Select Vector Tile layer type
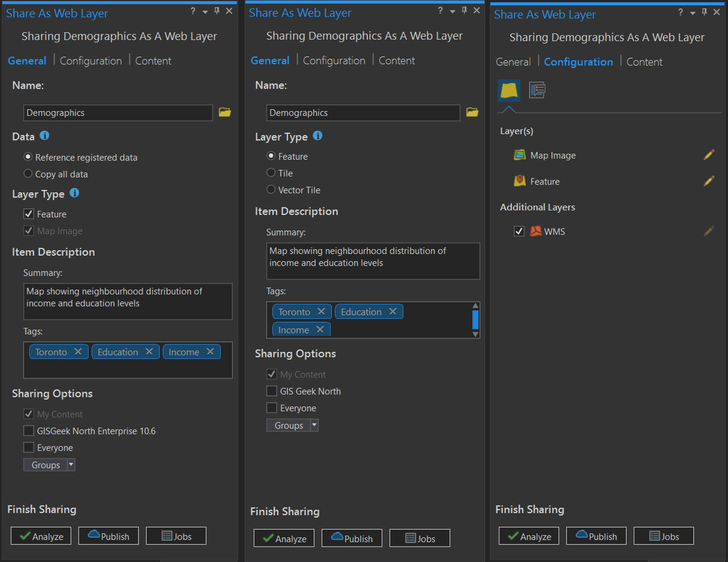Screen dimensions: 728x562 (x=271, y=189)
